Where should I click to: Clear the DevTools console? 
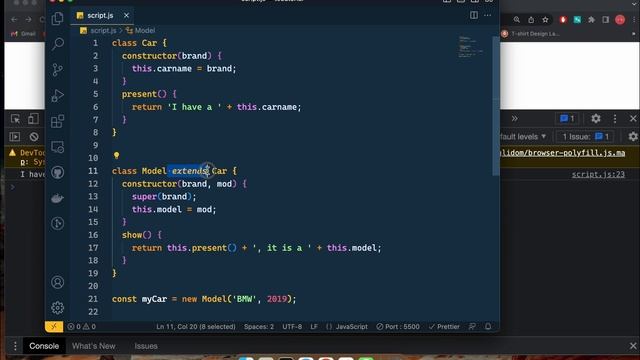pyautogui.click(x=34, y=137)
